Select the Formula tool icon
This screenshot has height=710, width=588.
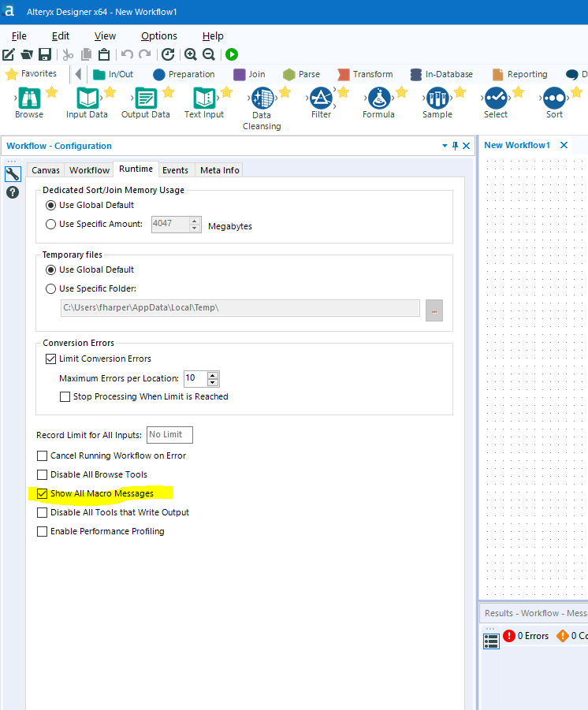(379, 98)
